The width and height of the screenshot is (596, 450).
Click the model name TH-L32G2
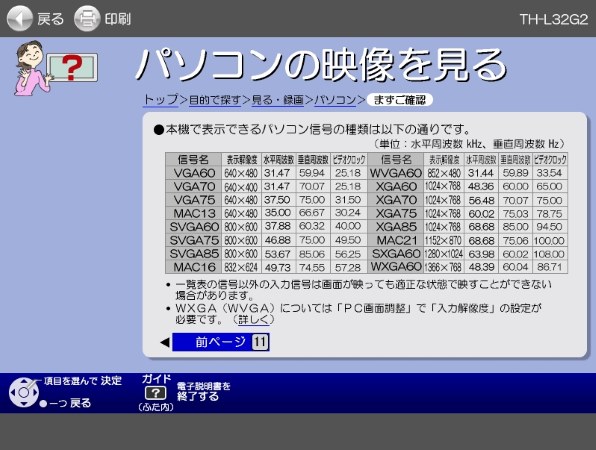[x=554, y=19]
